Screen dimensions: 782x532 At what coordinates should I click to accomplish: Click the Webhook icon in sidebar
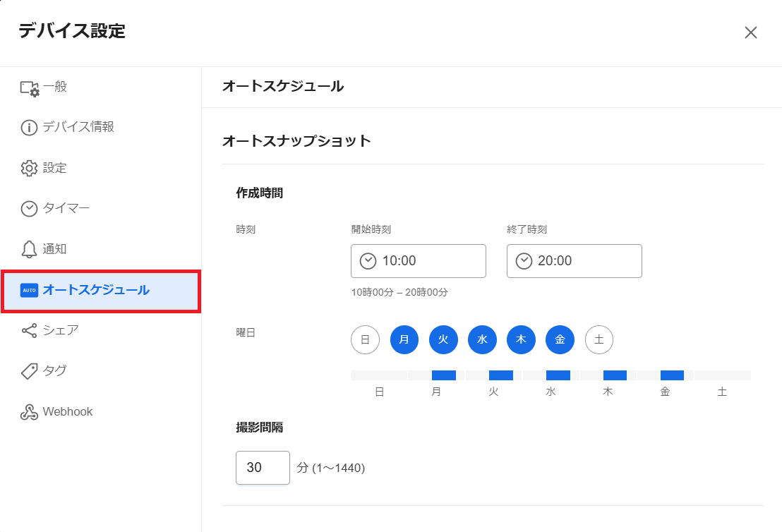point(29,412)
